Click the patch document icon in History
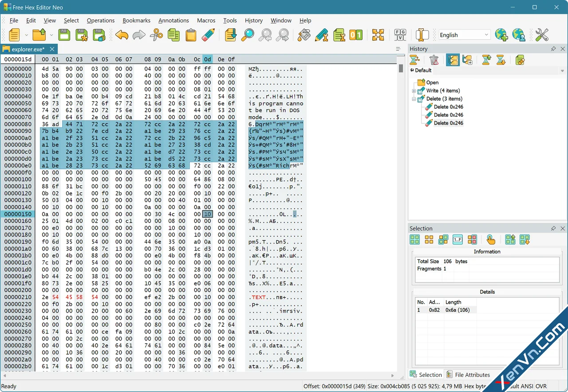 [x=520, y=60]
